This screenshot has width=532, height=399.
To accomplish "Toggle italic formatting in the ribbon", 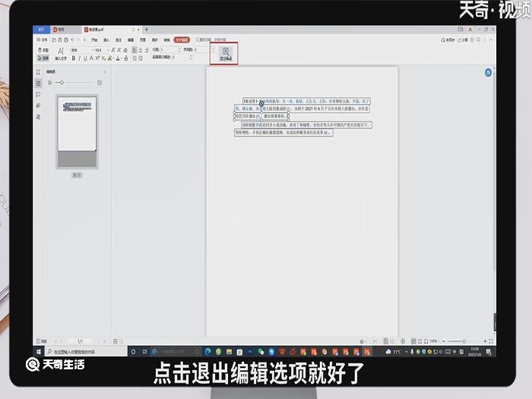I will 79,59.
